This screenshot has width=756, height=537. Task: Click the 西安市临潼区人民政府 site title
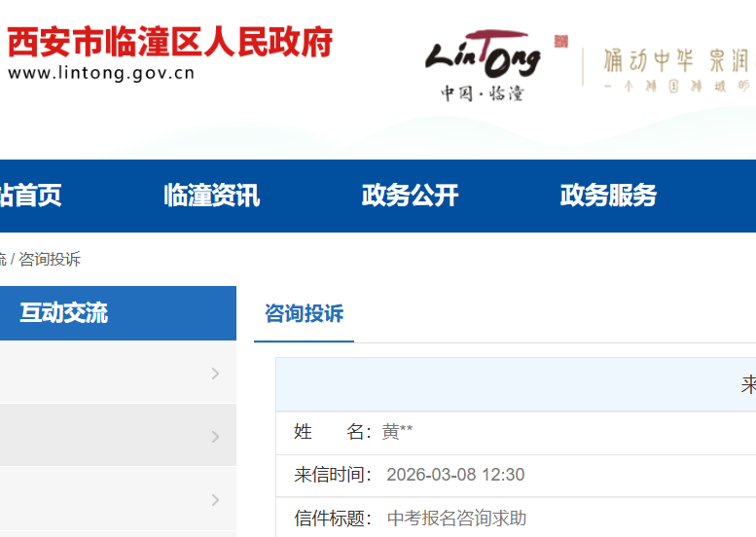170,43
